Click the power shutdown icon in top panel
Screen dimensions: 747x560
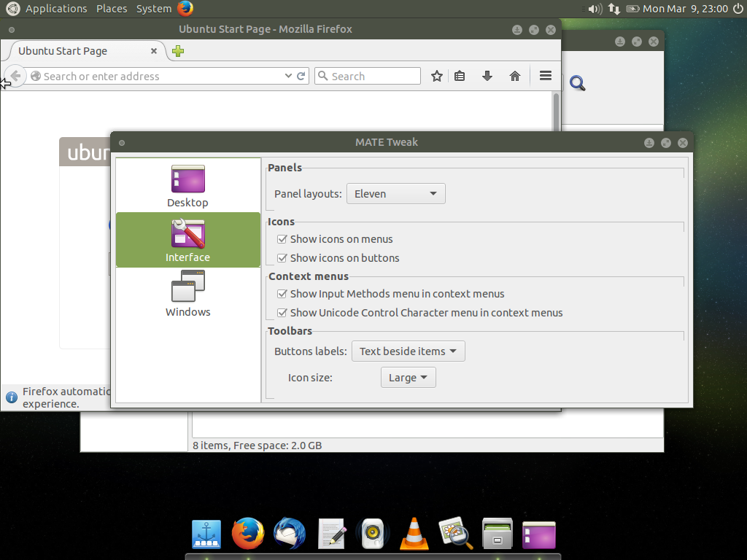(x=738, y=9)
